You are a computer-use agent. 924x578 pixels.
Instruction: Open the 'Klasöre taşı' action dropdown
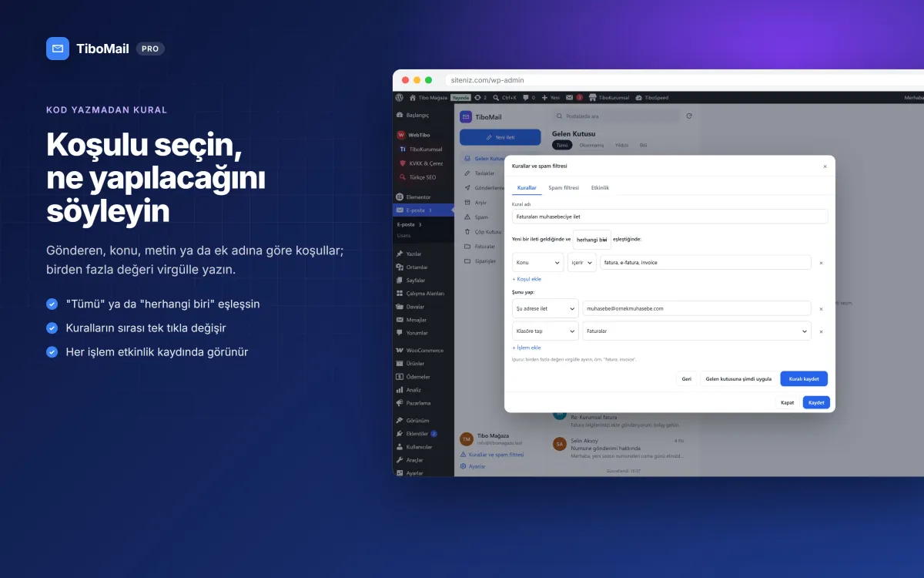[545, 331]
